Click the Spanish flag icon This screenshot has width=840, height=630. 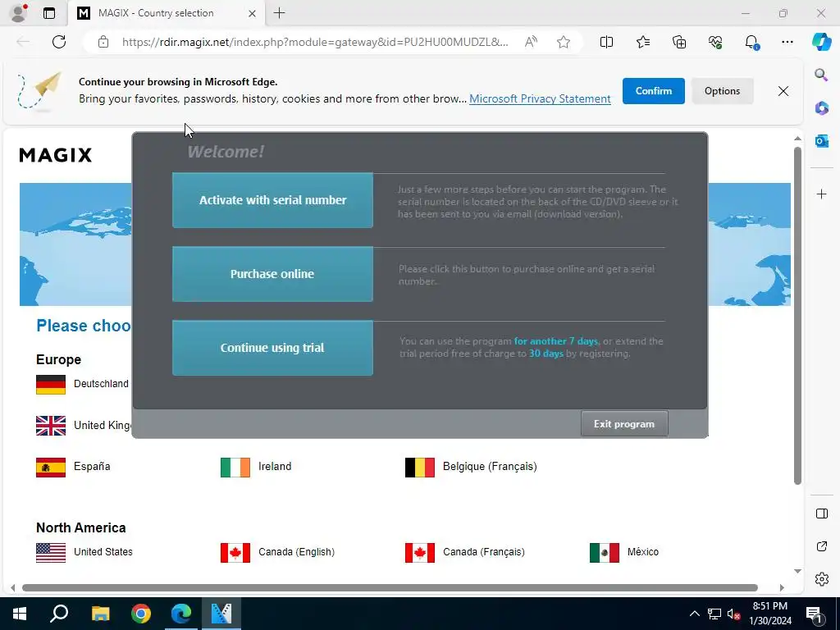(51, 467)
